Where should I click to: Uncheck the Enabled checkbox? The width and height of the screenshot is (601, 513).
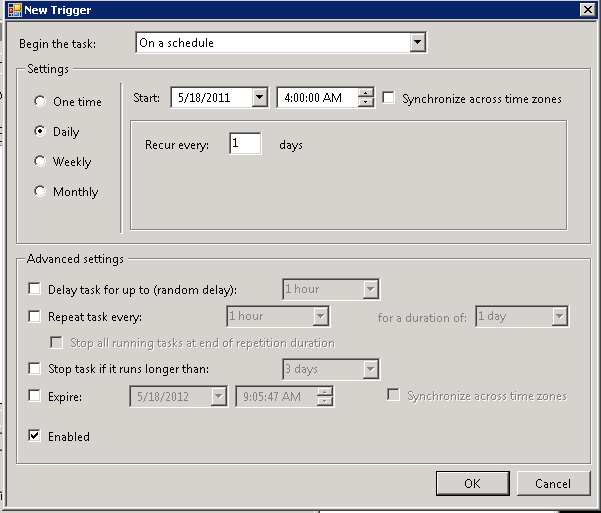[x=35, y=437]
